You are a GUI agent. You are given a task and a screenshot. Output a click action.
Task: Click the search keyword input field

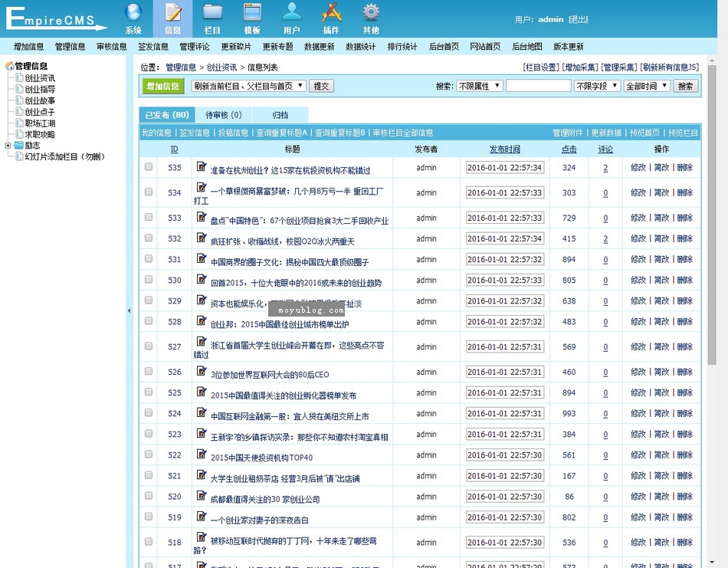coord(539,86)
